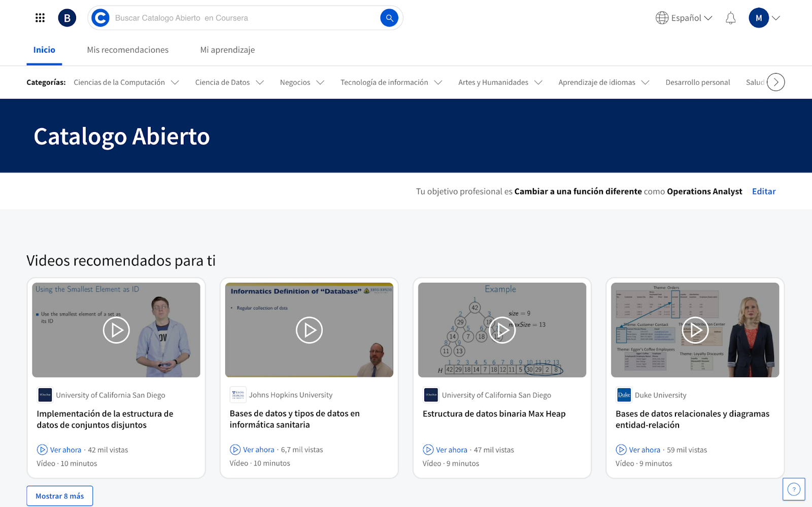The height and width of the screenshot is (507, 812).
Task: Click the blue search magnifier button
Action: tap(389, 18)
